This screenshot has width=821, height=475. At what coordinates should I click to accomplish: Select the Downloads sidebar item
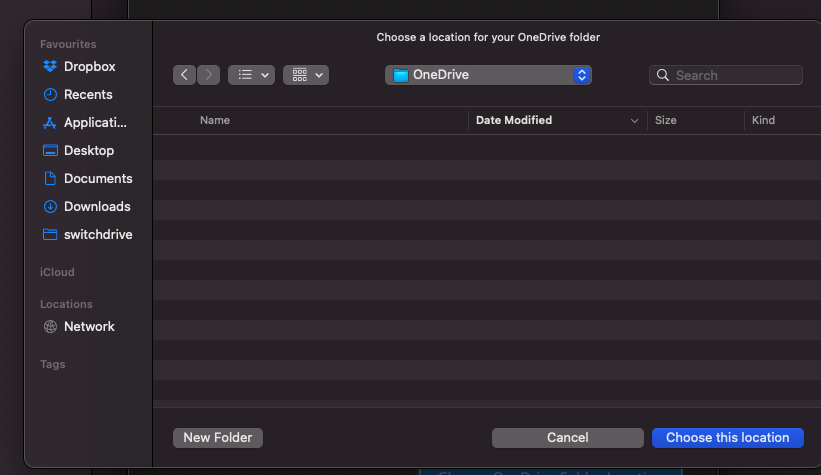[96, 207]
